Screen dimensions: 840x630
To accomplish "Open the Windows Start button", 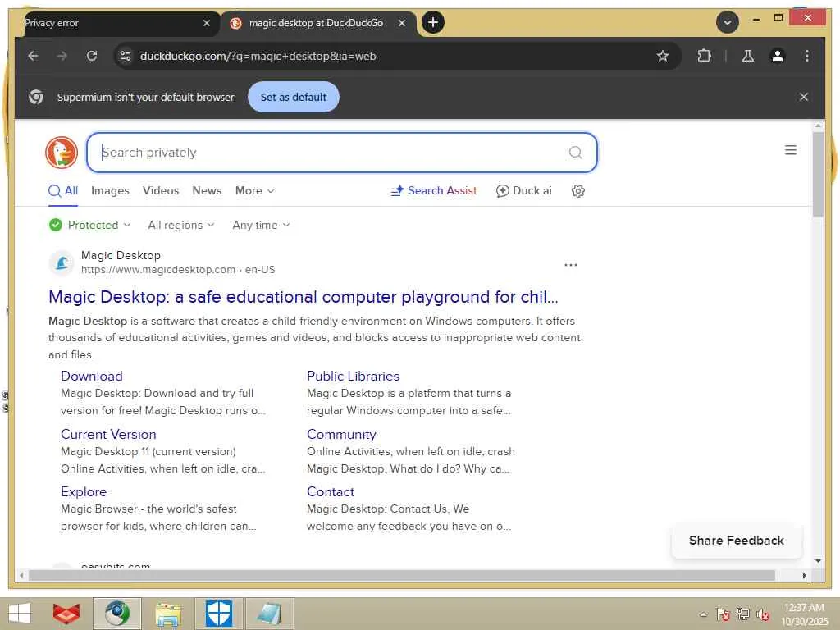I will coord(20,614).
